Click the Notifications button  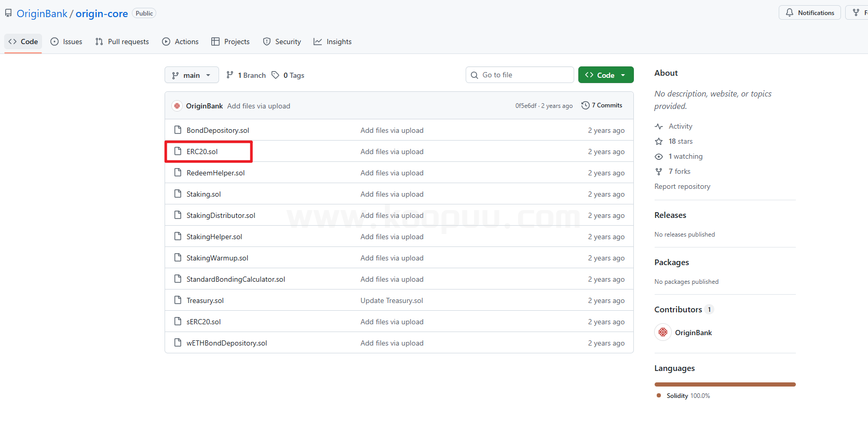pos(810,12)
